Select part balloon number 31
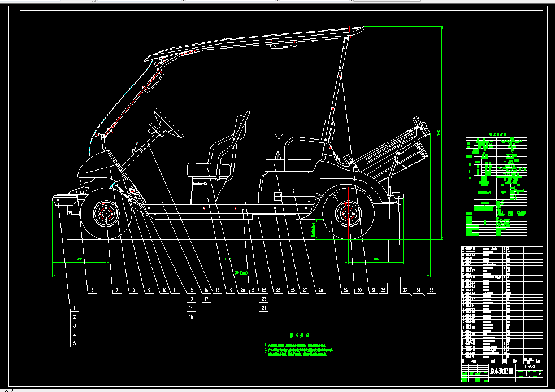The height and width of the screenshot is (392, 555). [x=373, y=290]
